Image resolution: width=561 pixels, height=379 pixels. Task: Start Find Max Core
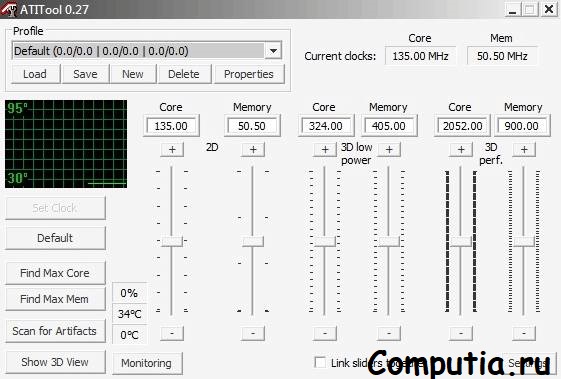click(x=55, y=273)
